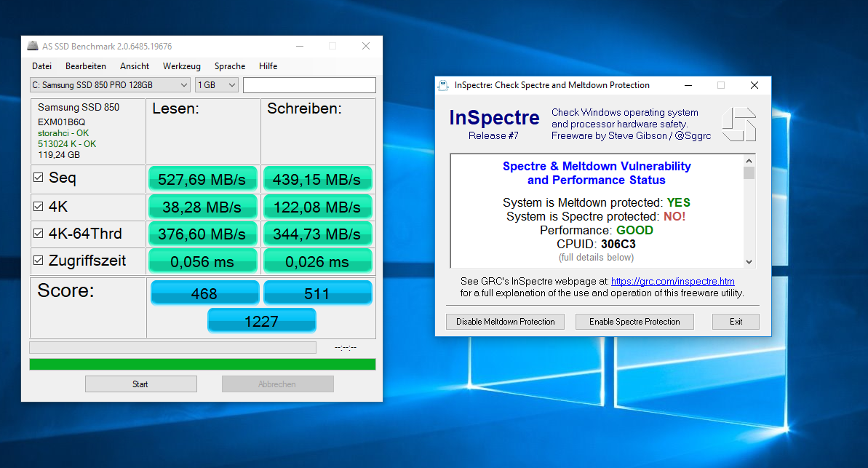Click the green benchmark progress bar
The height and width of the screenshot is (468, 868).
click(x=202, y=365)
